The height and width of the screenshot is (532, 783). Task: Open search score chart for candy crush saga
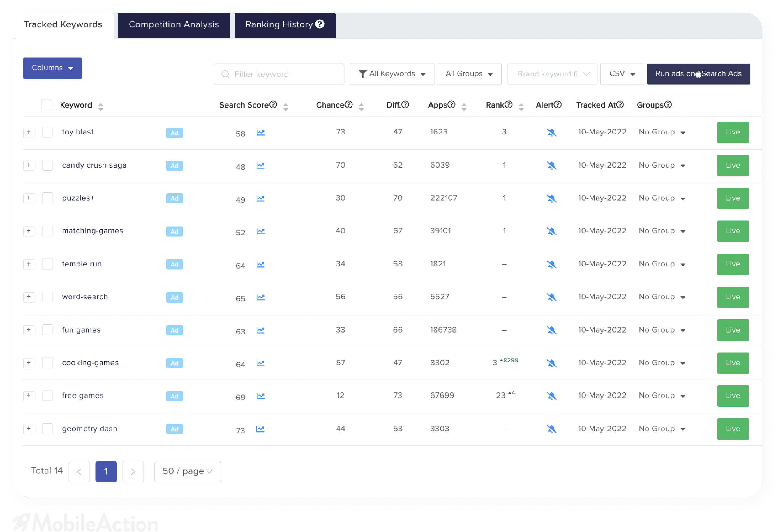click(260, 166)
